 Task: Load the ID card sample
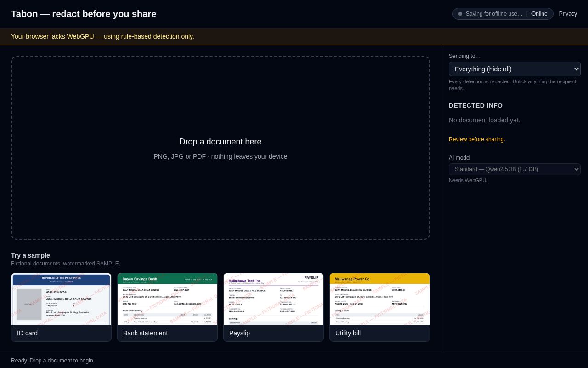click(62, 307)
